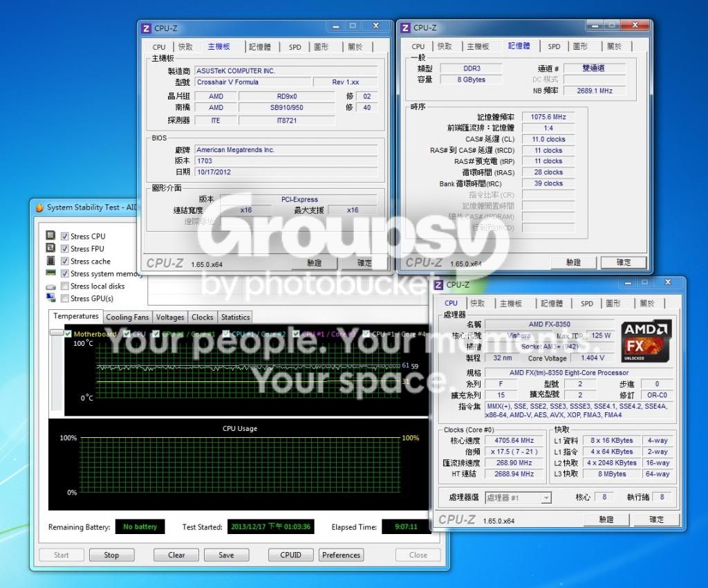Image resolution: width=708 pixels, height=588 pixels.
Task: Click the slider handle left of the temperature graph
Action: 57,332
